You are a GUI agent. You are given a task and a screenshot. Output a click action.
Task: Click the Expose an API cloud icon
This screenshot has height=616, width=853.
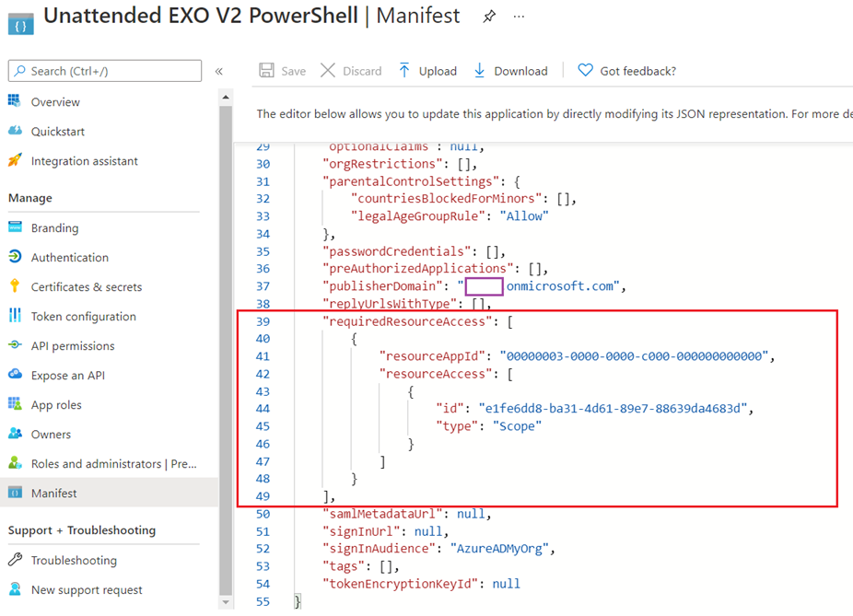15,374
